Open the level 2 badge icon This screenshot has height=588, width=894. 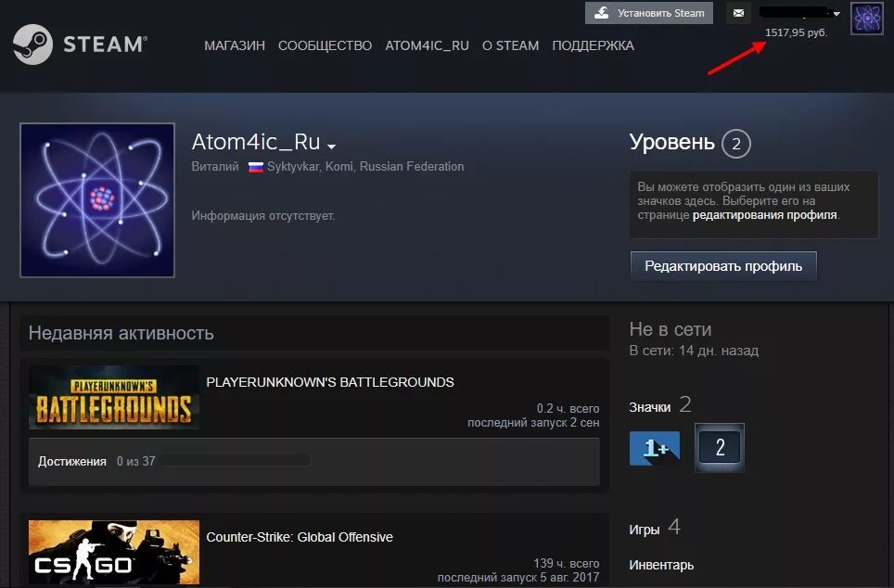pyautogui.click(x=720, y=448)
